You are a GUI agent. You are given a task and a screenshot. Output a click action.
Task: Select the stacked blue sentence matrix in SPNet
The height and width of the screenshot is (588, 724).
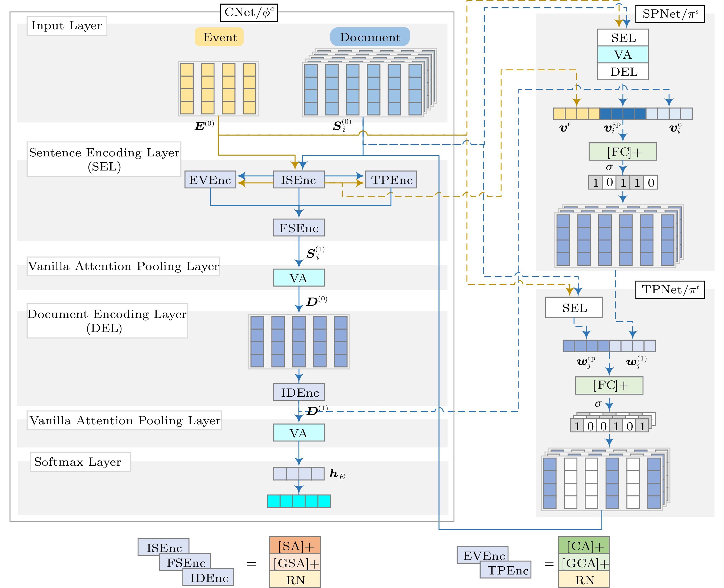point(619,236)
